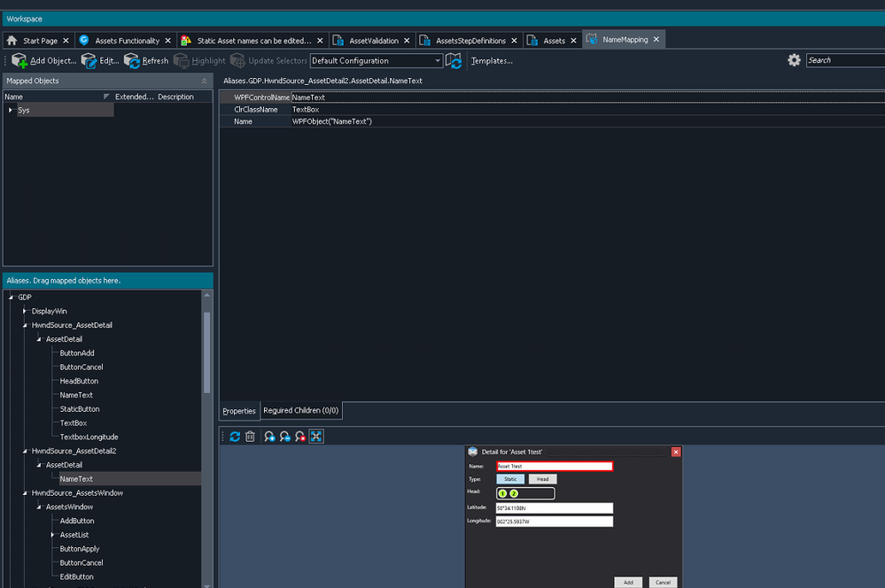The height and width of the screenshot is (588, 885).
Task: Collapse the Mapped Objects panel chevron
Action: (x=205, y=81)
